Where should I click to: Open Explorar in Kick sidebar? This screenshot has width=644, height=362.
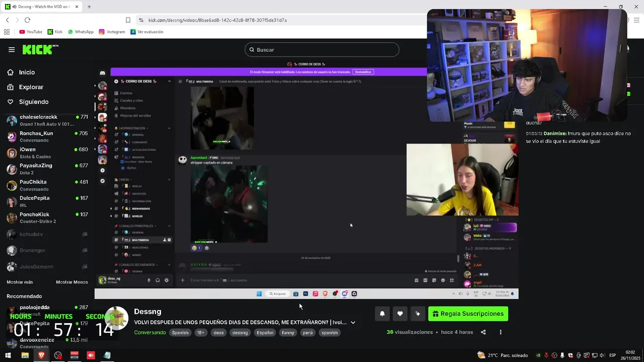tap(31, 87)
